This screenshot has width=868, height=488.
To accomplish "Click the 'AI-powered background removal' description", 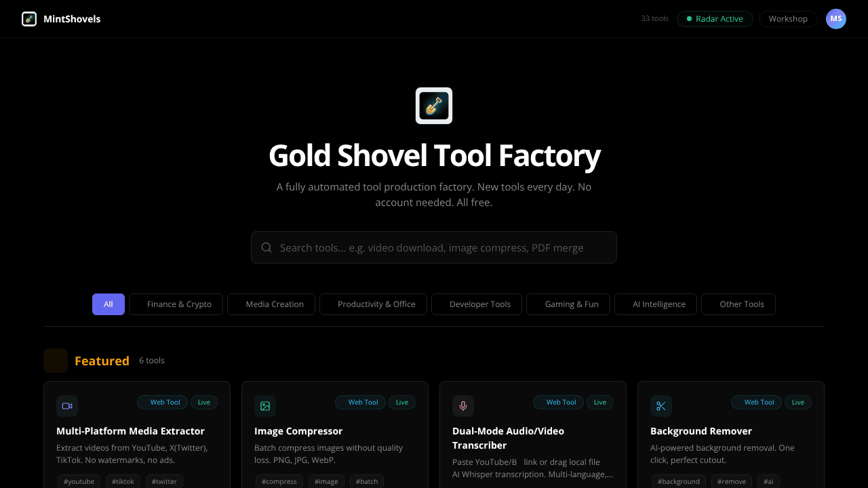I will tap(722, 454).
